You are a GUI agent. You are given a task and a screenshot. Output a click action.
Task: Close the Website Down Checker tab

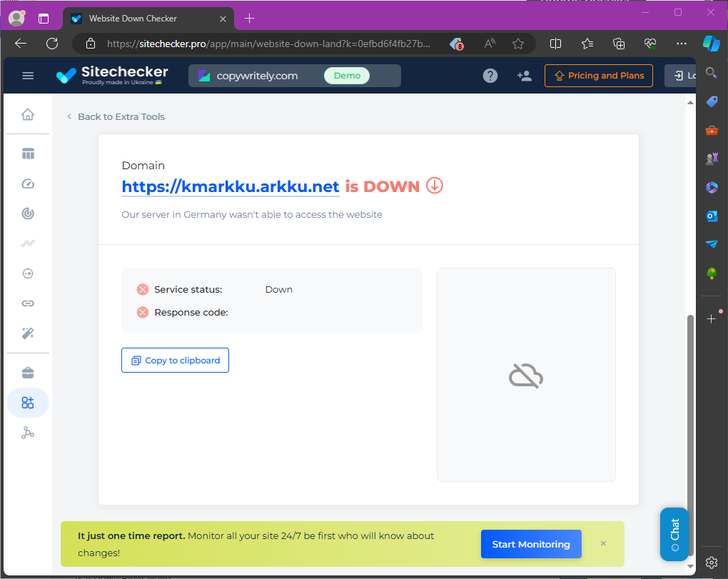coord(223,19)
